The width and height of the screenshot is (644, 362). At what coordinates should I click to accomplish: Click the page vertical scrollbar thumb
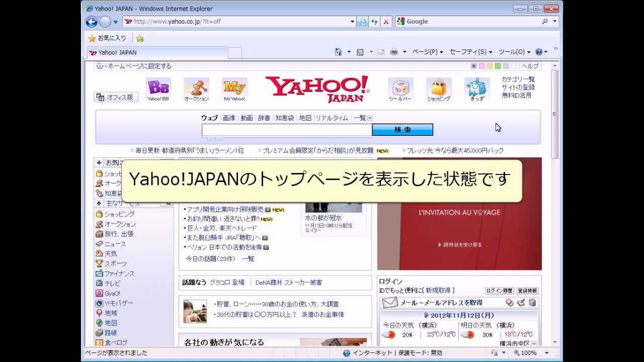click(x=555, y=114)
